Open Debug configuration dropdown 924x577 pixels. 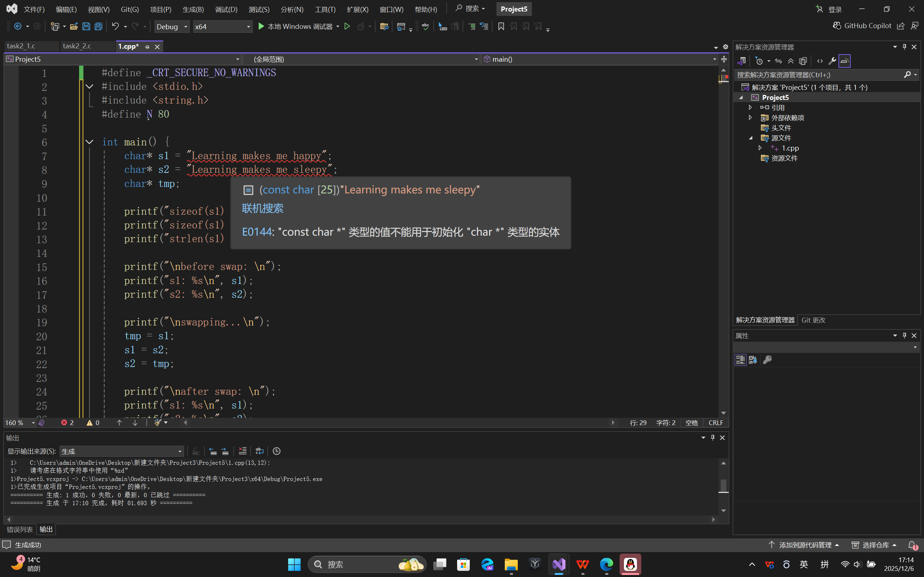pos(172,26)
